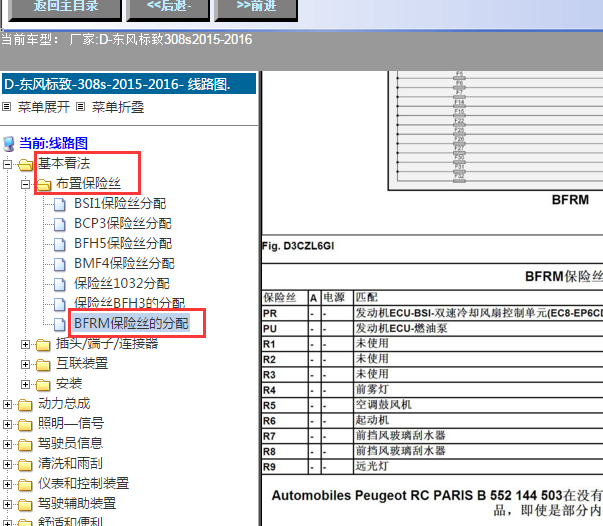
Task: Click page icon of 保险丝1032分配
Action: 60,284
